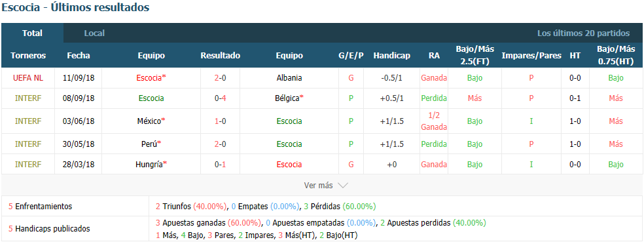The image size is (644, 242).
Task: Click Escocia in the 11/09/18 row
Action: pyautogui.click(x=151, y=78)
